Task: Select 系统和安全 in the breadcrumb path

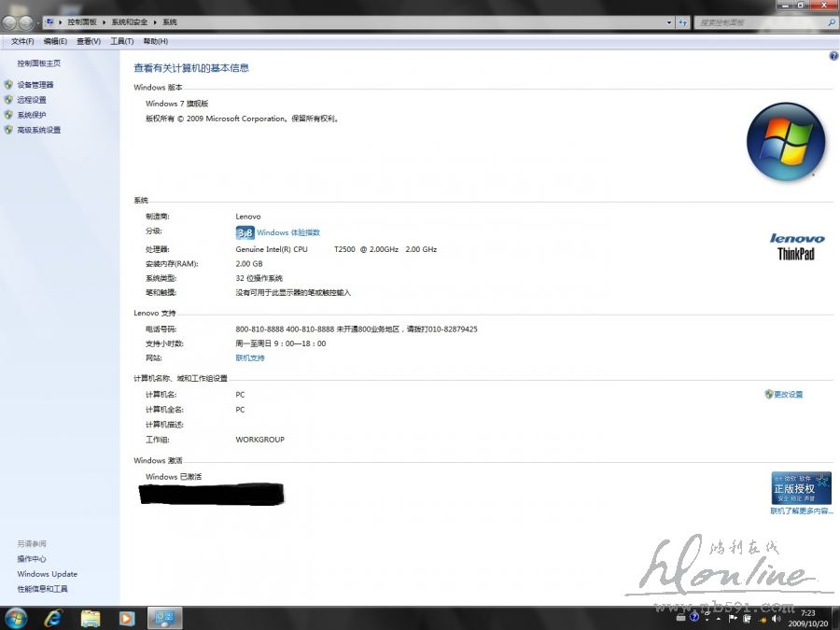Action: pyautogui.click(x=129, y=22)
